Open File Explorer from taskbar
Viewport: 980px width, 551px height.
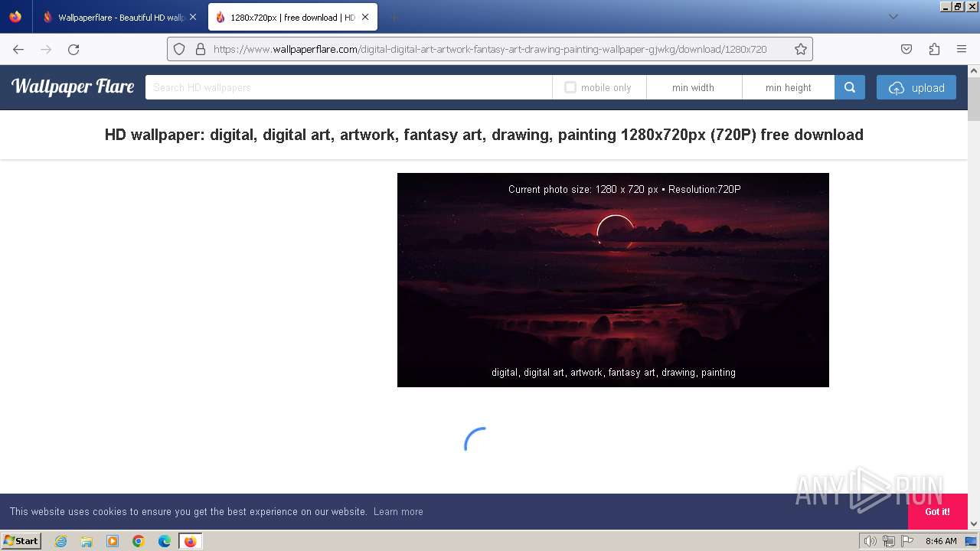[87, 541]
